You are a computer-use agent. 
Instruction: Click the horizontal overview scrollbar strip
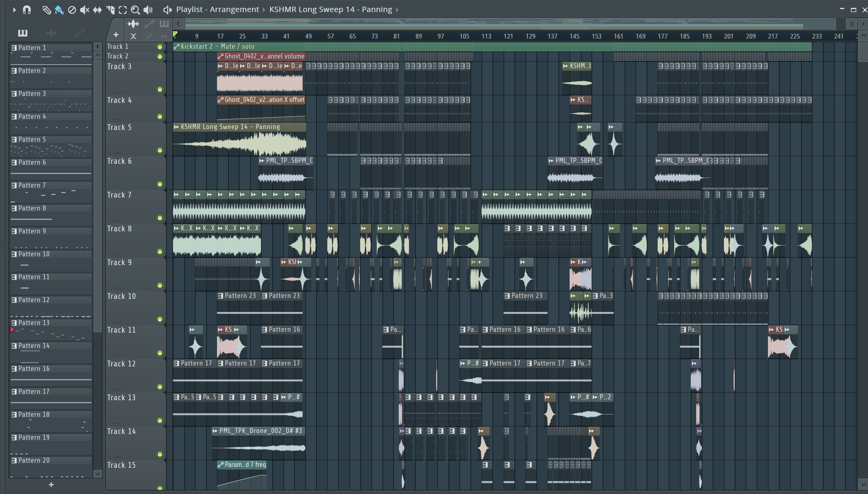510,24
